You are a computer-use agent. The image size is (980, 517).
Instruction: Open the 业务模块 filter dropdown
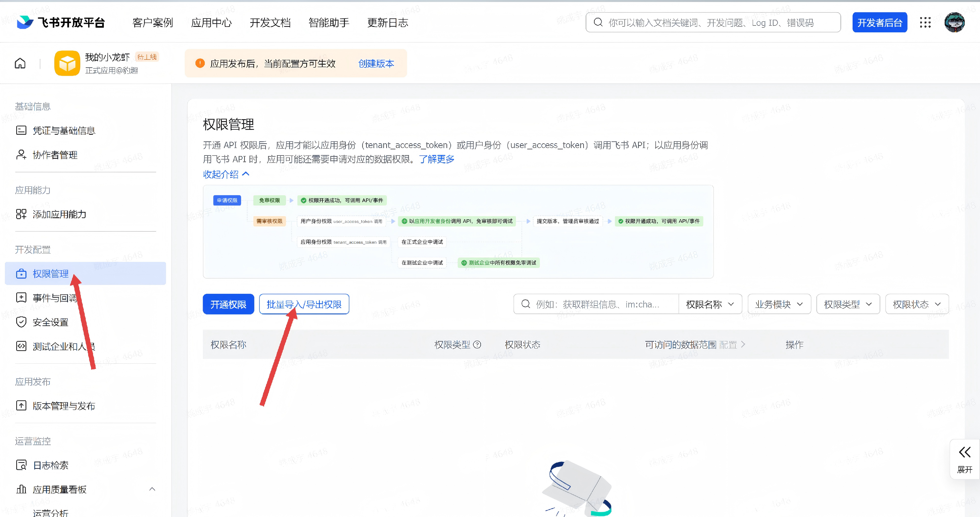[x=779, y=304]
